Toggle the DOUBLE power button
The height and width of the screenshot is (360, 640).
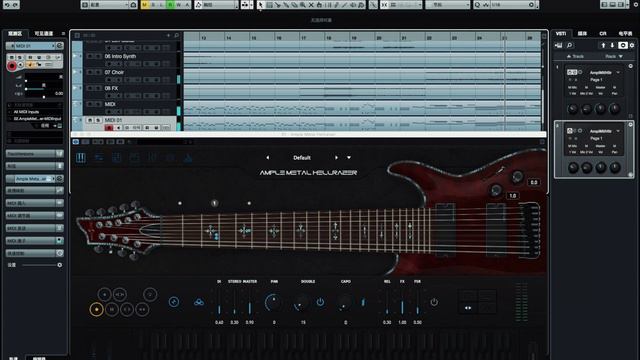(x=320, y=302)
